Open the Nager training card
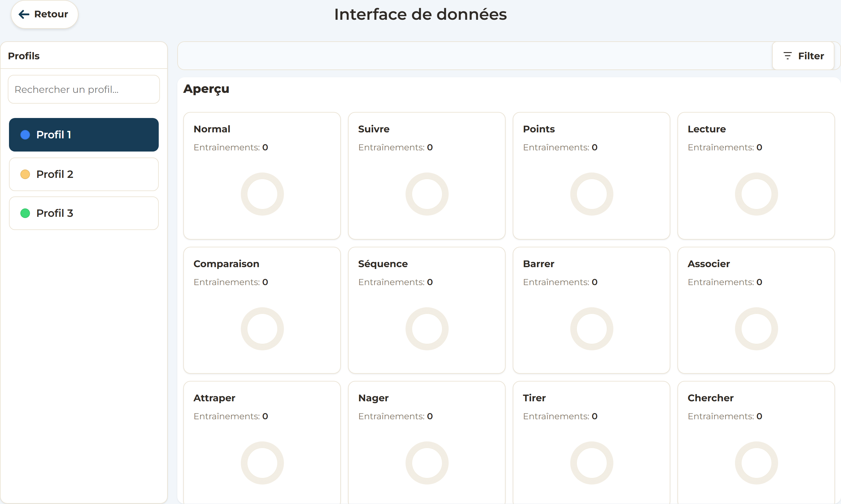841x504 pixels. [426, 443]
